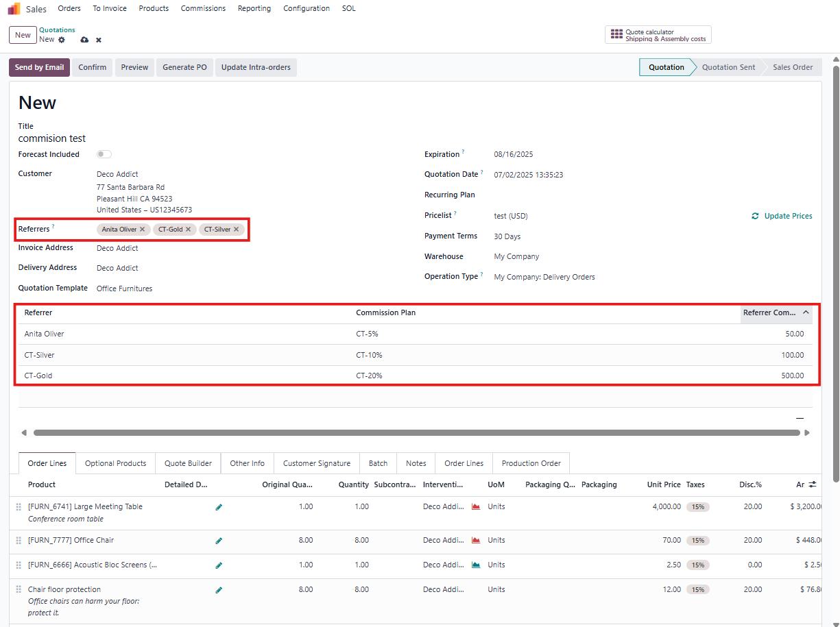The width and height of the screenshot is (840, 627).
Task: Click the Send by Email button
Action: tap(39, 67)
